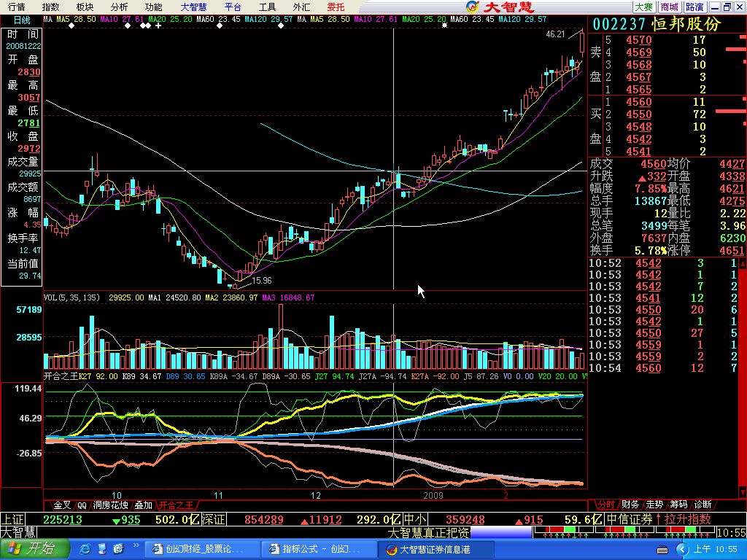Screen dimensions: 747x560
Task: Click the 10:52 tick row
Action: click(663, 262)
